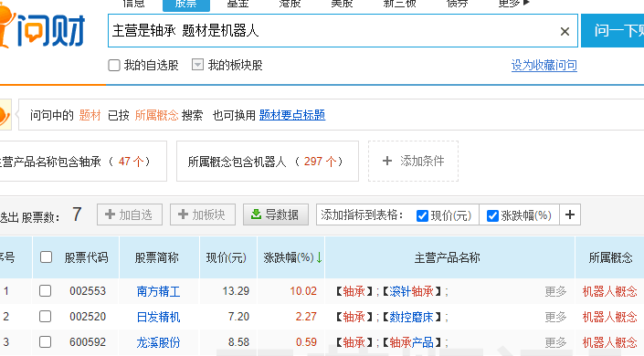The image size is (644, 356).
Task: Open the 我的板块股 dropdown
Action: point(197,65)
